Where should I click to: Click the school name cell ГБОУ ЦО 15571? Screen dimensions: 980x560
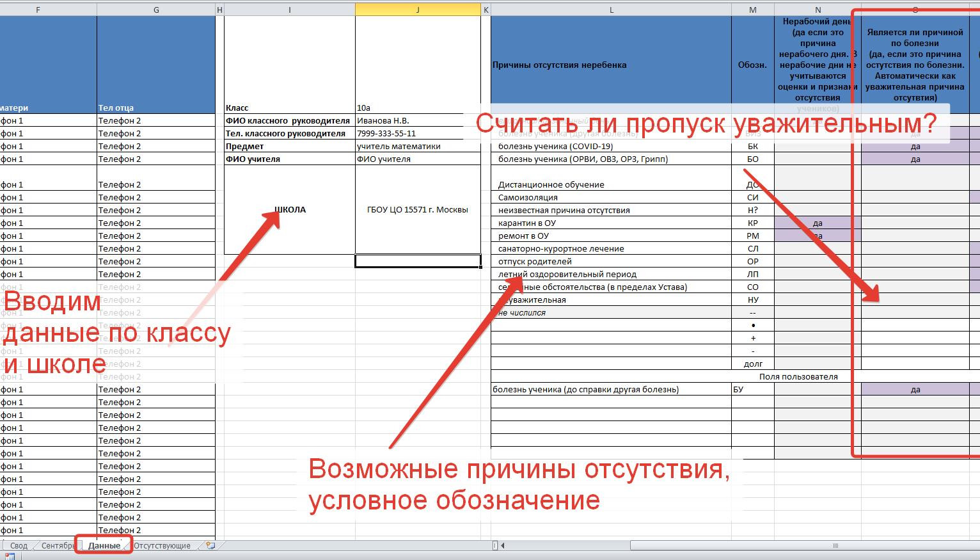(x=418, y=210)
